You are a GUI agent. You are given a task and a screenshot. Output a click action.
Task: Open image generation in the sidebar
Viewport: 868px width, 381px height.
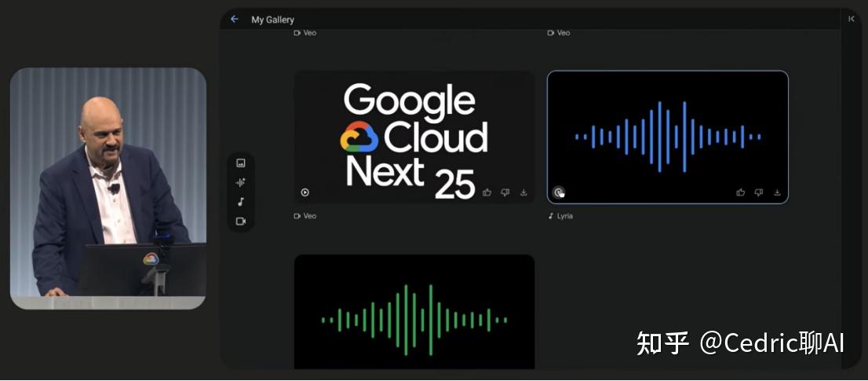(x=240, y=163)
